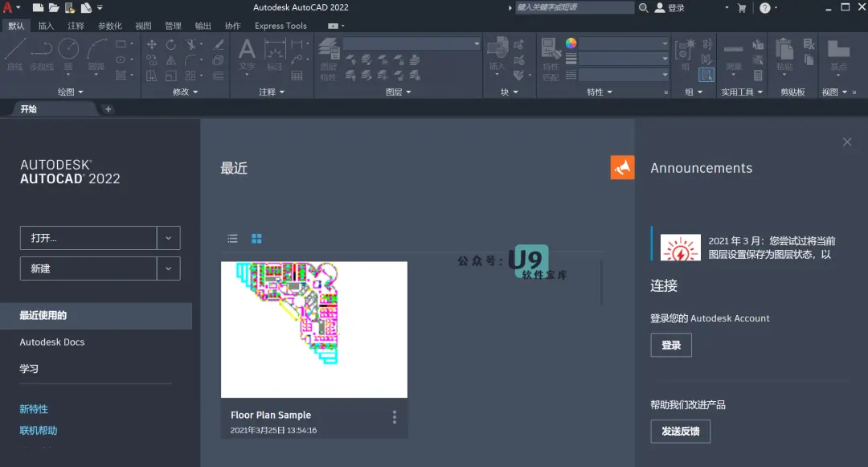Select the Text (文字) tool

(x=247, y=55)
